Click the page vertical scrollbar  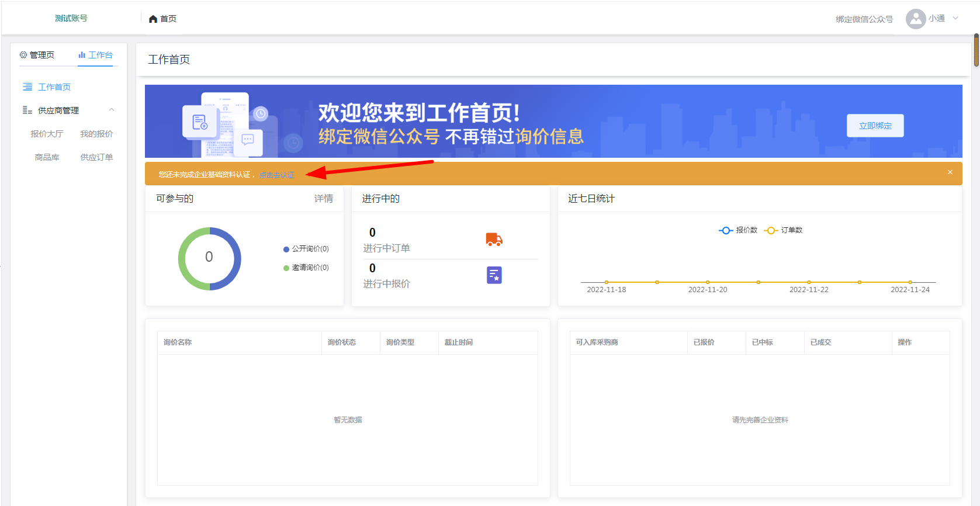click(x=976, y=50)
